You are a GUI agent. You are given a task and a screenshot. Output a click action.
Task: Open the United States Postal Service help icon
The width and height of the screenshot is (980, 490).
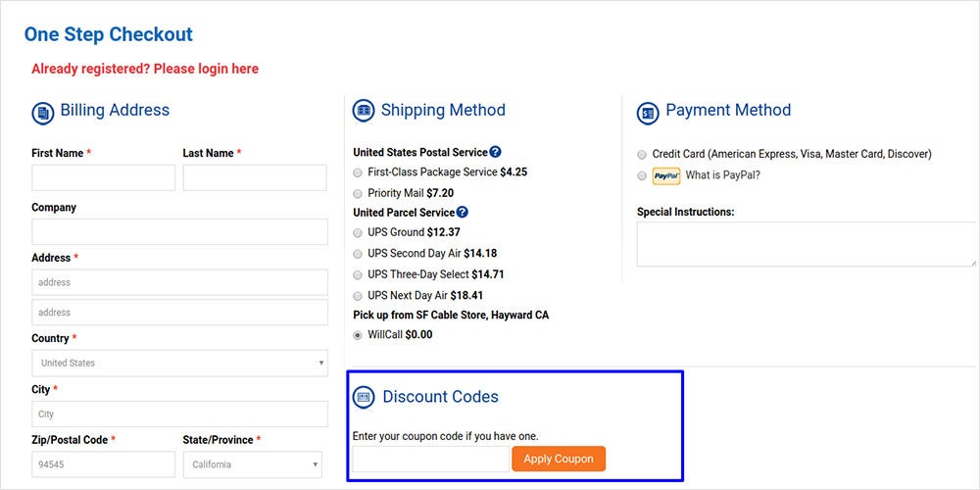tap(495, 152)
